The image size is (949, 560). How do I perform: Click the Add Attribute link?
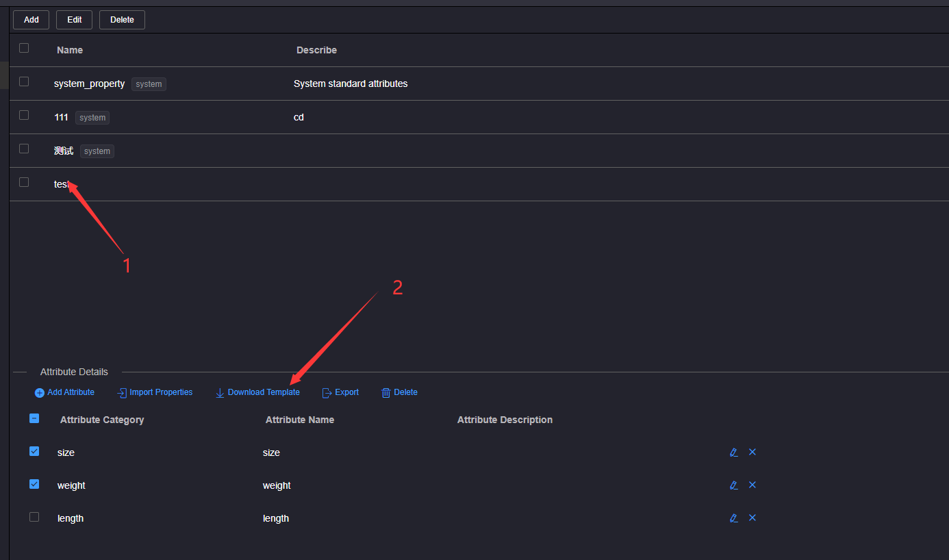point(71,392)
